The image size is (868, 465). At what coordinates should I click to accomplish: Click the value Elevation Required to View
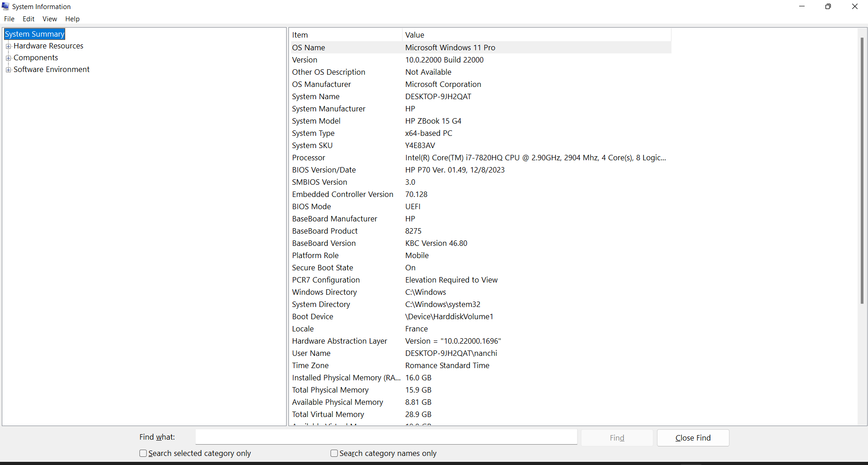(x=451, y=280)
